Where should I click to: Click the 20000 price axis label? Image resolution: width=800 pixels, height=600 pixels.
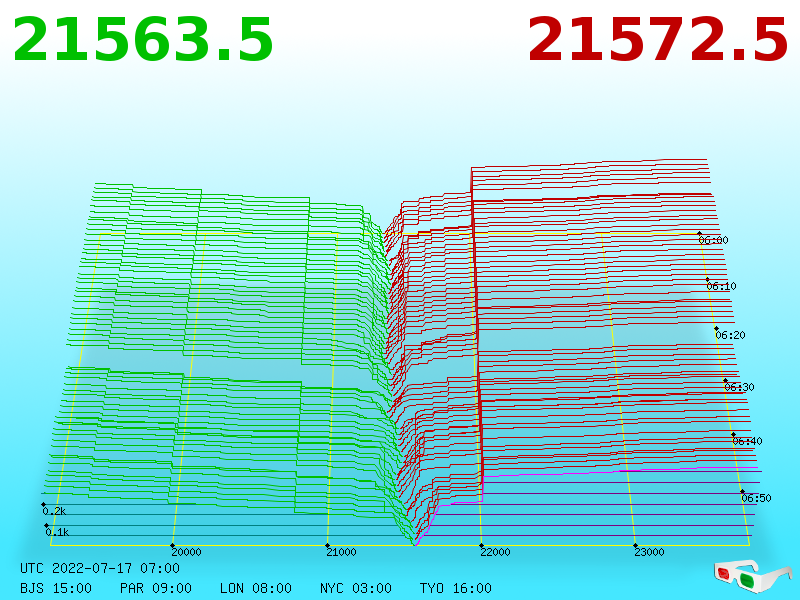coord(186,552)
